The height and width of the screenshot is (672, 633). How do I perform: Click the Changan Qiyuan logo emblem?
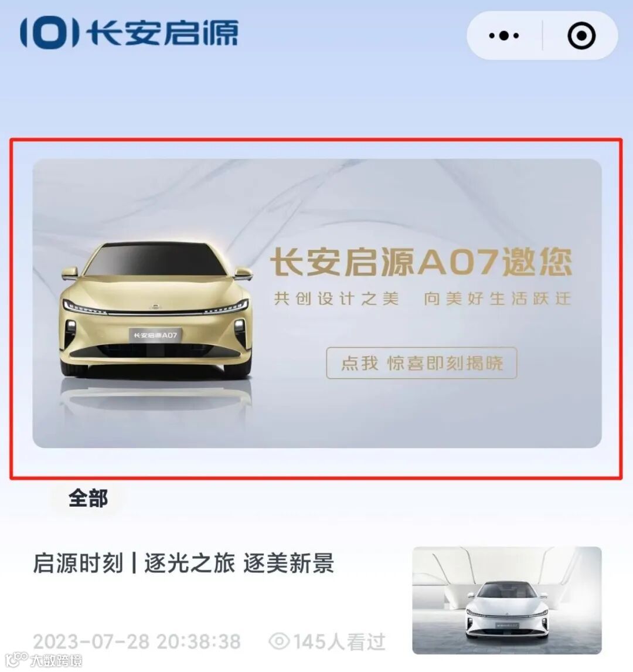pos(50,33)
